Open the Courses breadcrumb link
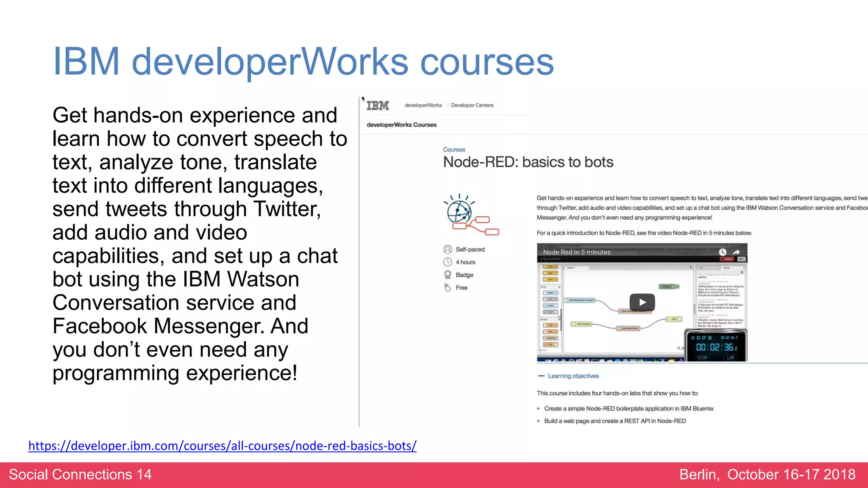Screen dimensions: 868x488 pyautogui.click(x=454, y=150)
